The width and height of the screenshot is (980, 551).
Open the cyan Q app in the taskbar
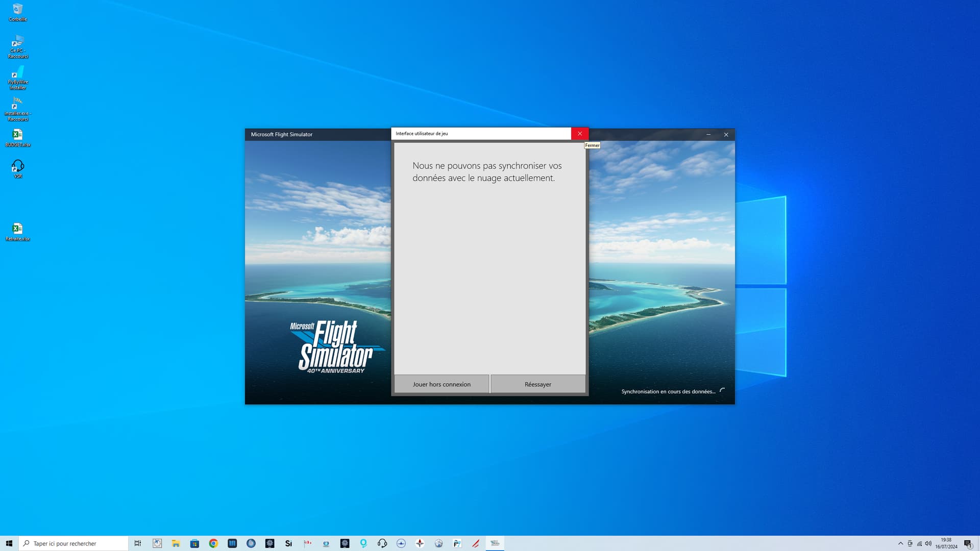pyautogui.click(x=363, y=543)
